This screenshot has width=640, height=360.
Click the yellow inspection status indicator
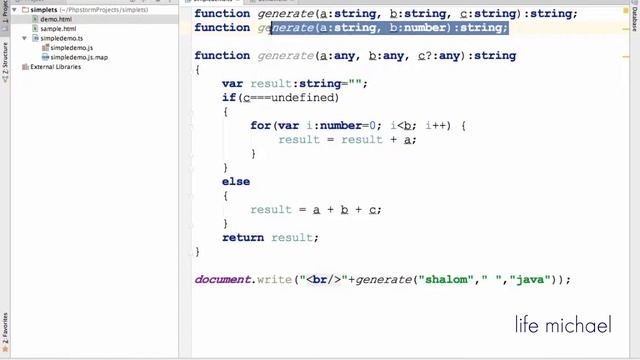coord(626,11)
